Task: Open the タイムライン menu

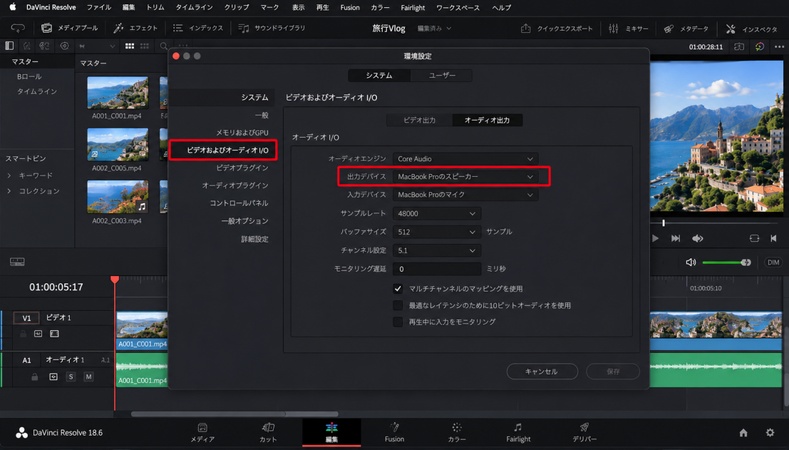Action: pos(194,8)
